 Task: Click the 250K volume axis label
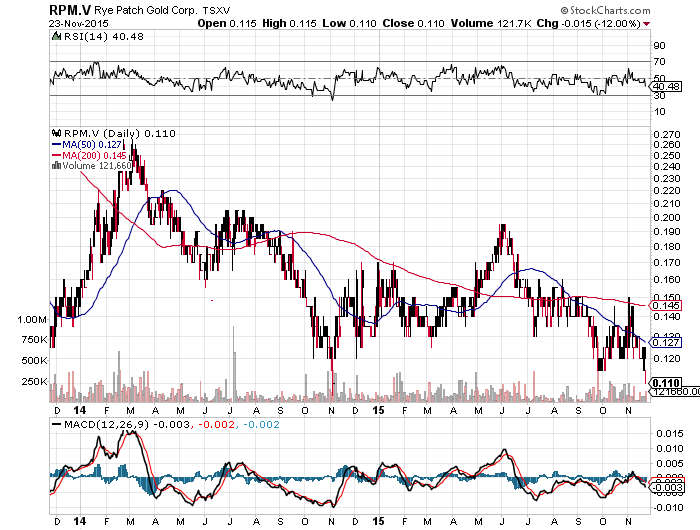(34, 381)
